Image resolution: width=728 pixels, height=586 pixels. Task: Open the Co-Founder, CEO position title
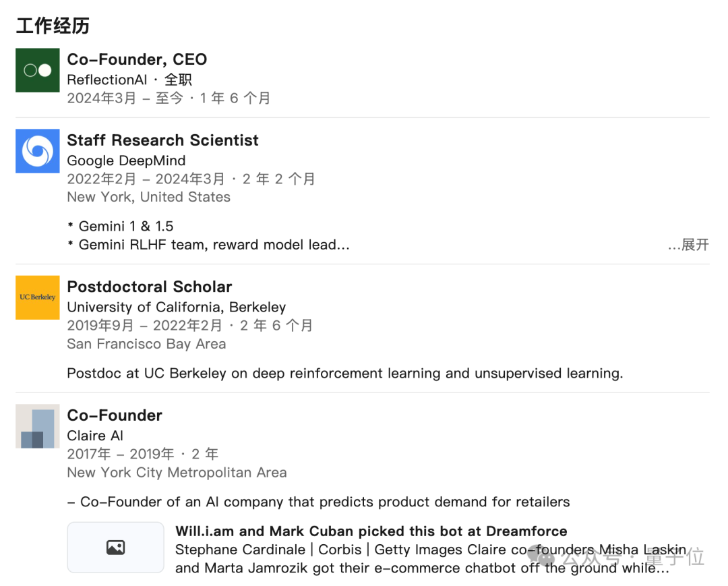(x=137, y=59)
